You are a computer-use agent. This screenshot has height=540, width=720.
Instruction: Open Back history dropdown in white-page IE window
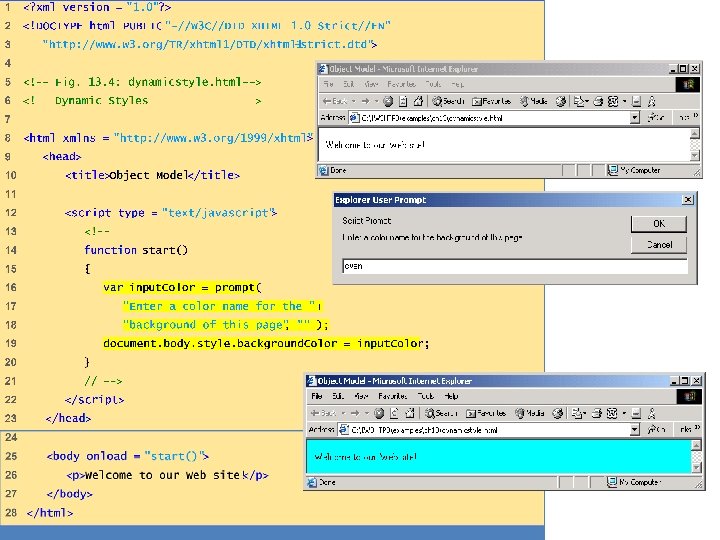click(353, 101)
